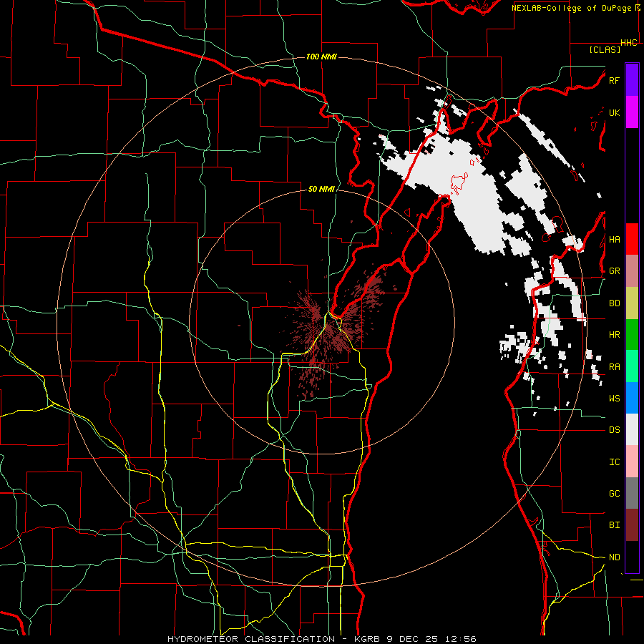
Task: Click the HR legend label
Action: click(x=614, y=335)
